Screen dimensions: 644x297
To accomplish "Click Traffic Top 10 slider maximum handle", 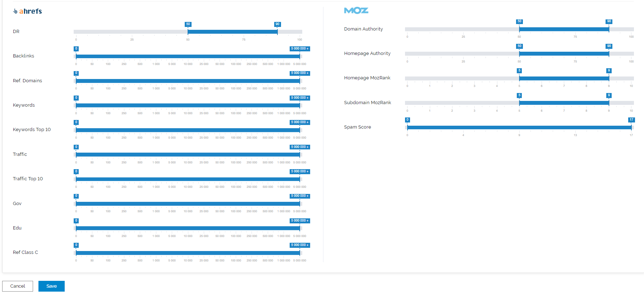I will (x=300, y=179).
